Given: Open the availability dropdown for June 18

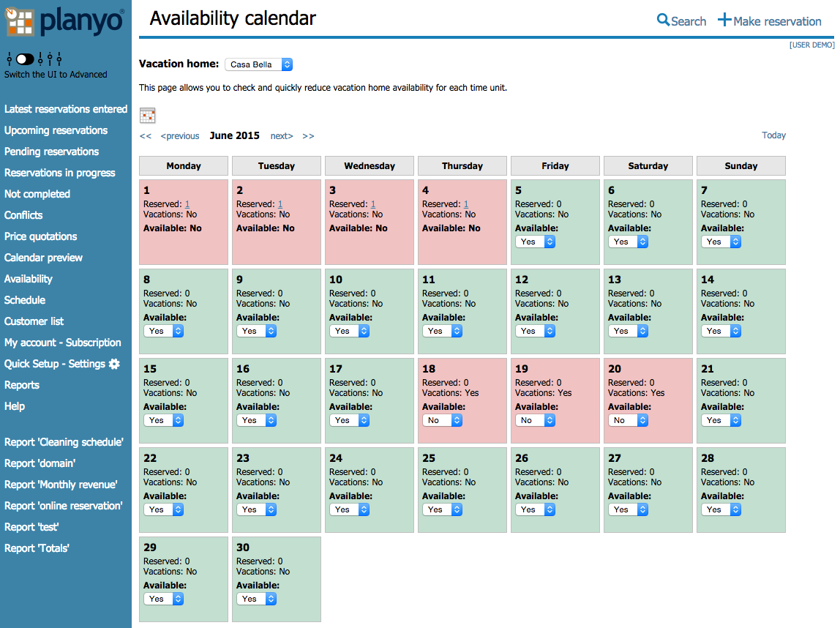Looking at the screenshot, I should [x=443, y=421].
